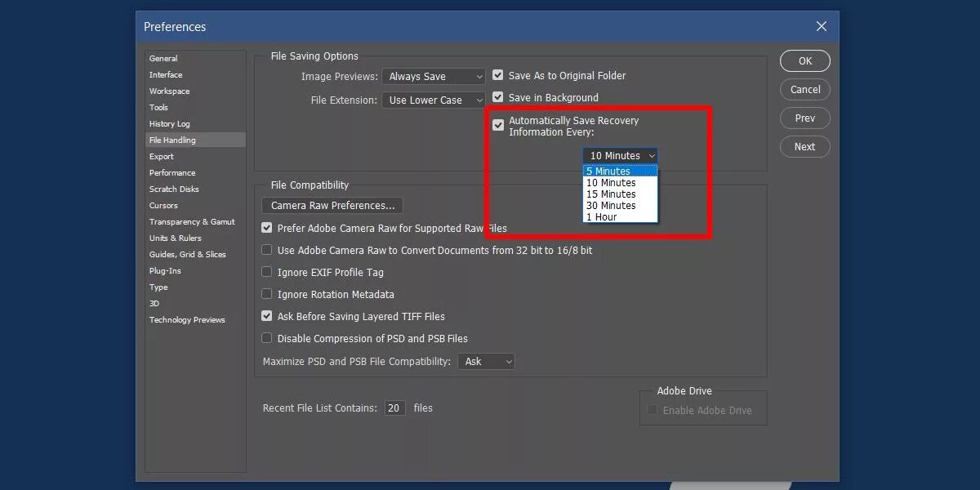
Task: Enable Disable Compression of PSD files
Action: pyautogui.click(x=267, y=339)
